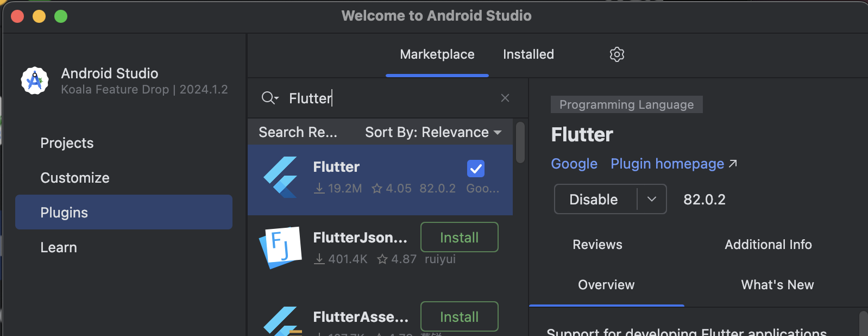
Task: Click the 82.0.2 version number beside Disable
Action: (x=705, y=200)
